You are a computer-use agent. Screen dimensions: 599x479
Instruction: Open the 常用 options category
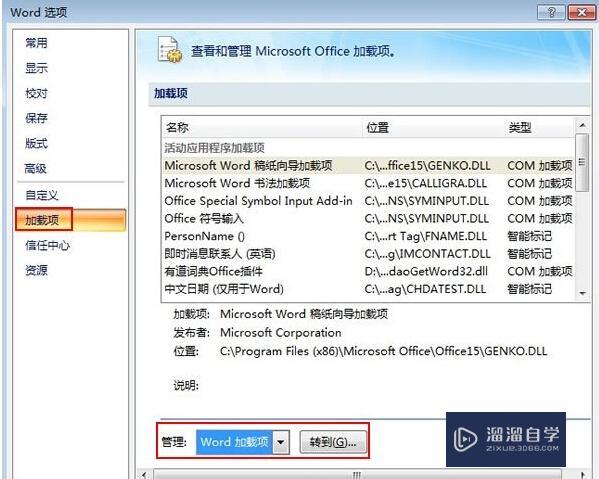[36, 43]
